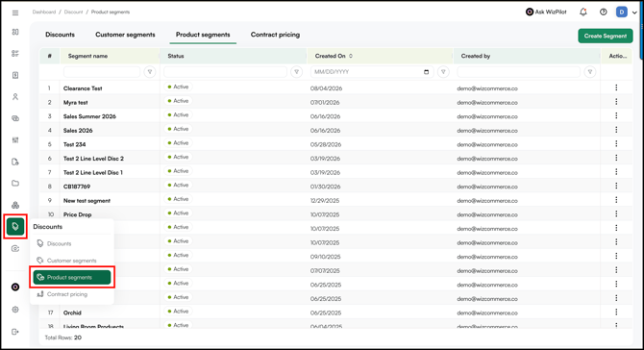This screenshot has height=350, width=644.
Task: Open actions menu for Clearance Test row
Action: [616, 87]
